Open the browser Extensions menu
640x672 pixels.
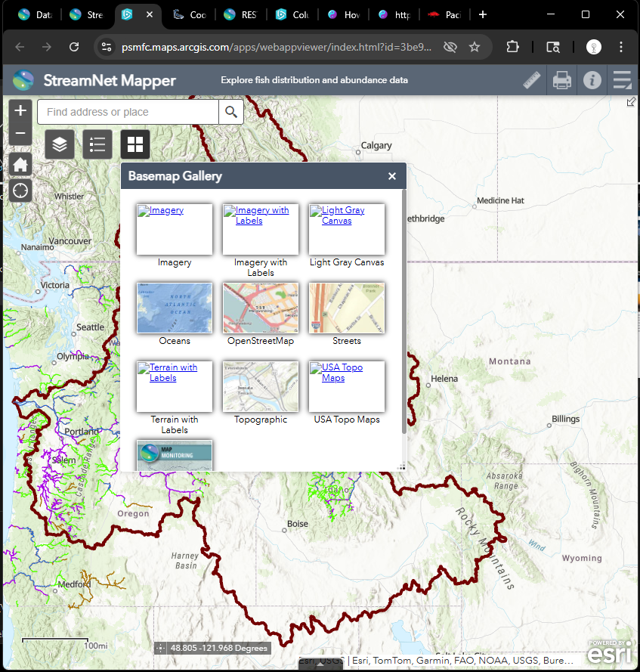tap(513, 47)
